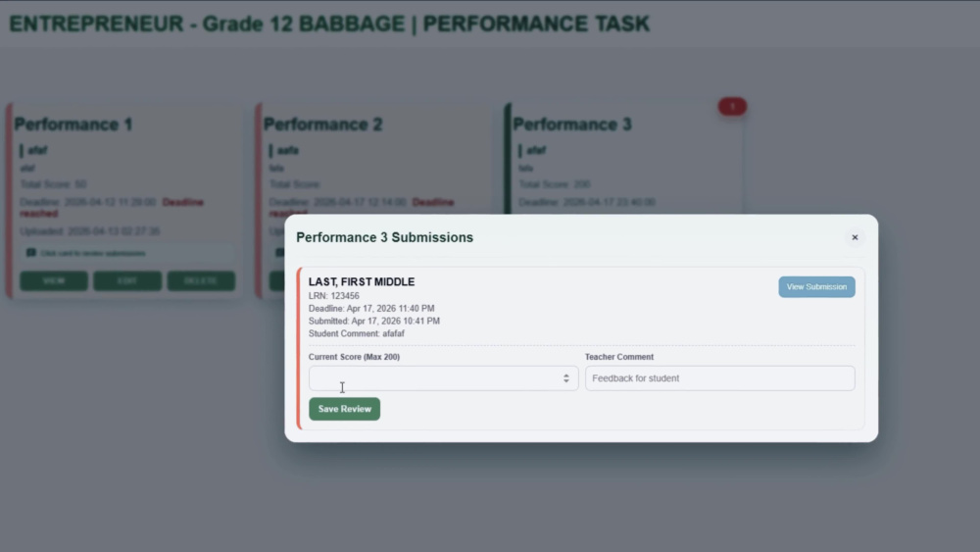Click the Edit button on Performance 1 card

127,280
